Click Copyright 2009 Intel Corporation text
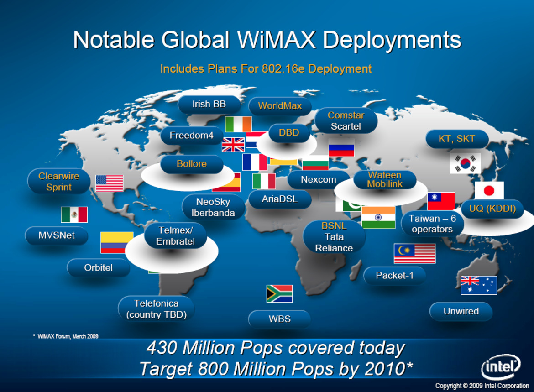The width and height of the screenshot is (534, 392). pos(482,386)
